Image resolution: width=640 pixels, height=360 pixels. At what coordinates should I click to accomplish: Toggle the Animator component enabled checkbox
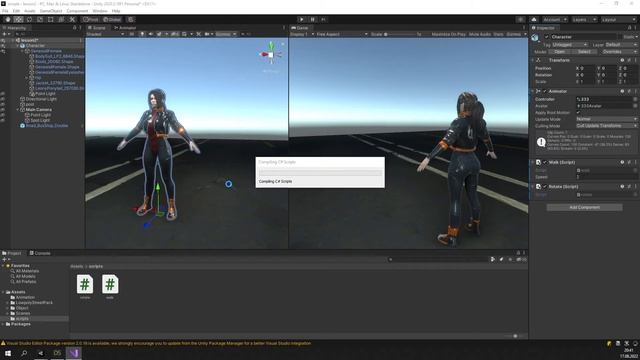coord(545,91)
